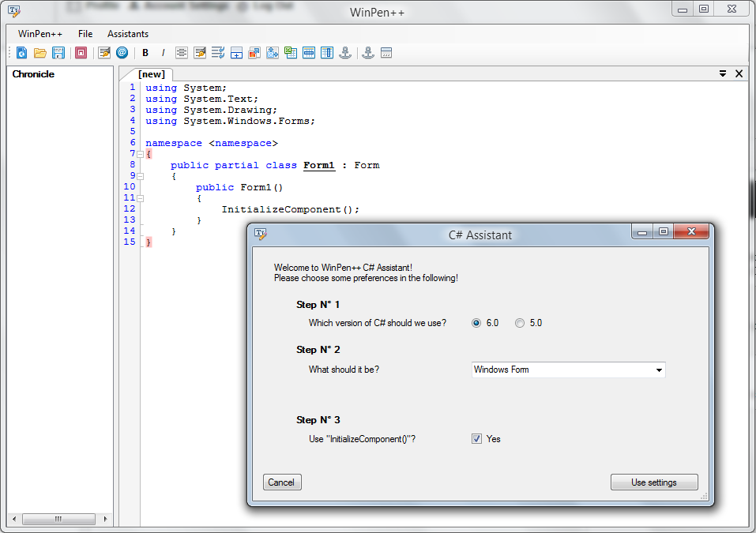
Task: Click line number 15 in the gutter
Action: (130, 242)
